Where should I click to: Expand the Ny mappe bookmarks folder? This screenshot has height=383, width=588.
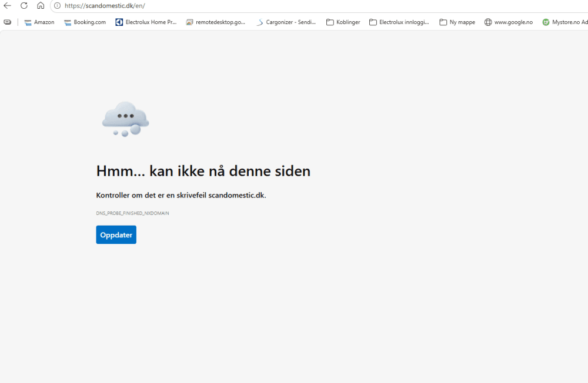coord(457,22)
